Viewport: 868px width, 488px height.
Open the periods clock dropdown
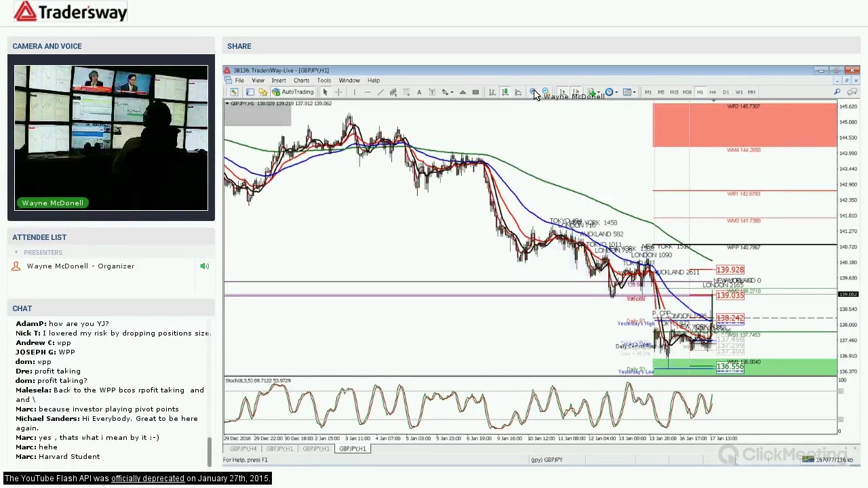pyautogui.click(x=611, y=92)
